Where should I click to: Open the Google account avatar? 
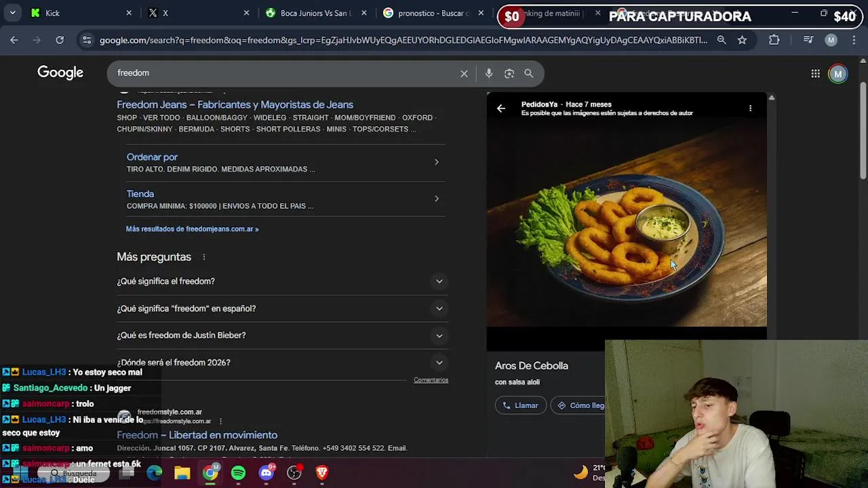tap(838, 73)
